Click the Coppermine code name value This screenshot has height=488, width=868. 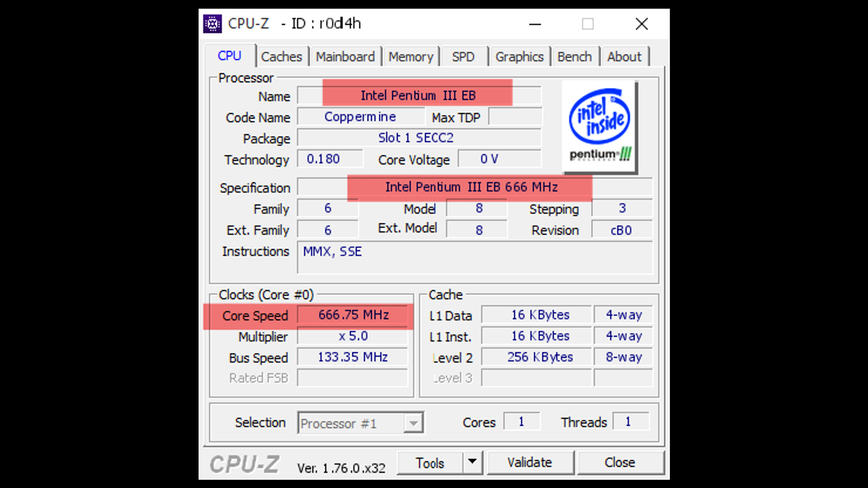pyautogui.click(x=360, y=117)
